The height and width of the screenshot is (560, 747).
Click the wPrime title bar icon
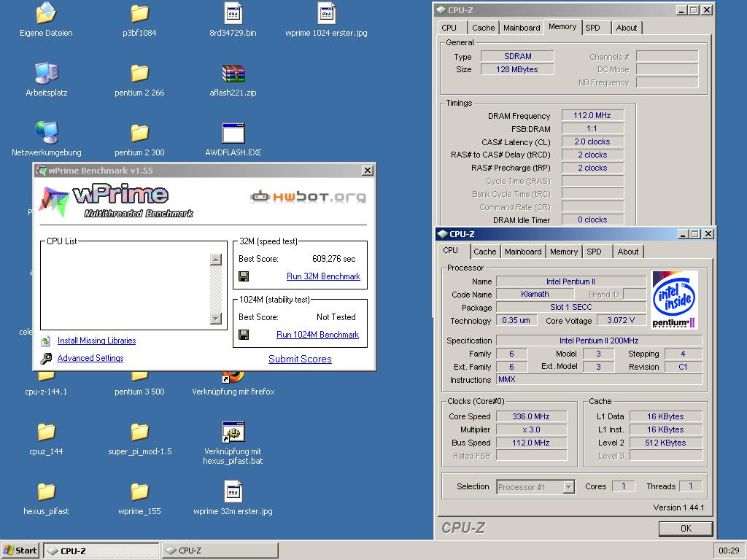pyautogui.click(x=42, y=171)
